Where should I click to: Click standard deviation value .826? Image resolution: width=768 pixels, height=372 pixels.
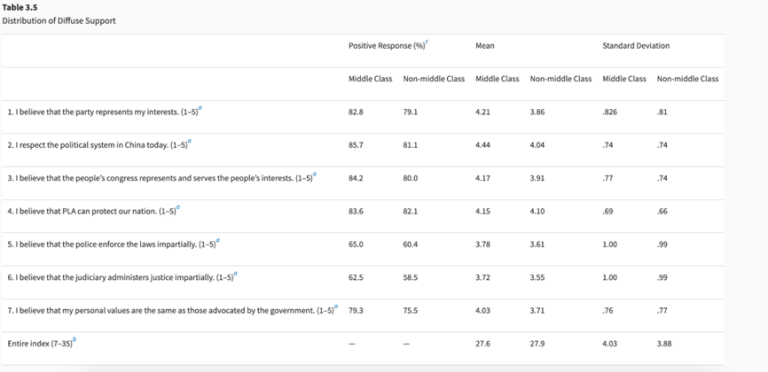[610, 112]
